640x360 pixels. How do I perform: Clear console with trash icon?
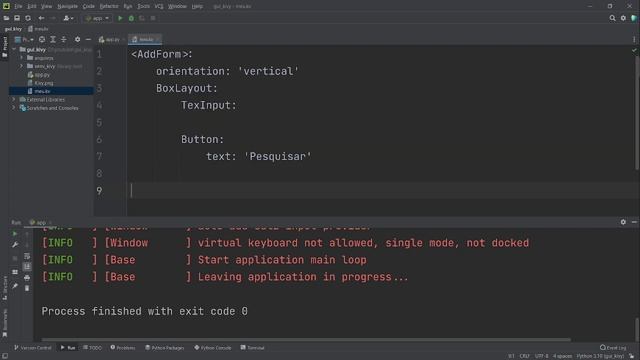coord(27,288)
